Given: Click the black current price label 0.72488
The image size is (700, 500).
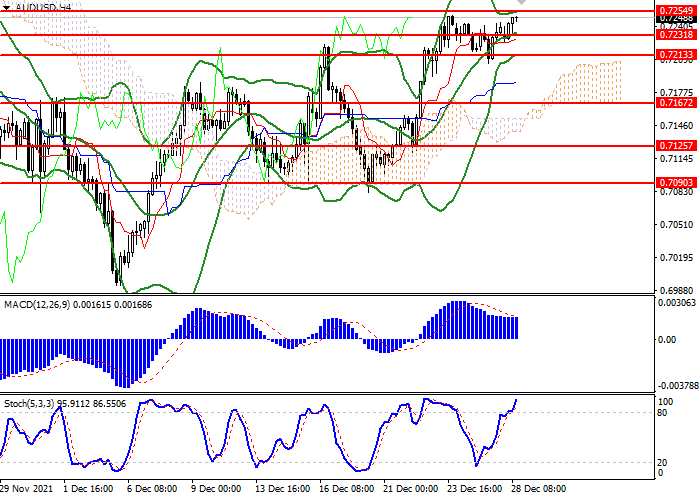Looking at the screenshot, I should pyautogui.click(x=676, y=19).
